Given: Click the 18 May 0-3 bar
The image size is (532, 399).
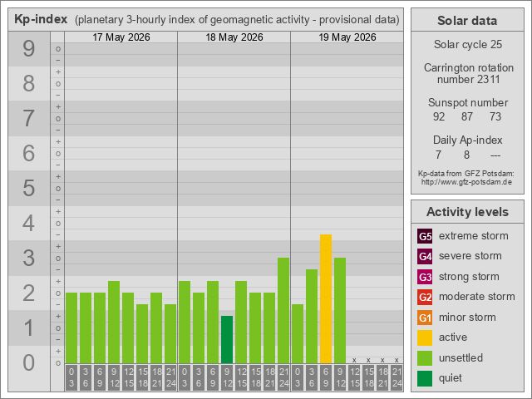Looking at the screenshot, I should point(185,322).
